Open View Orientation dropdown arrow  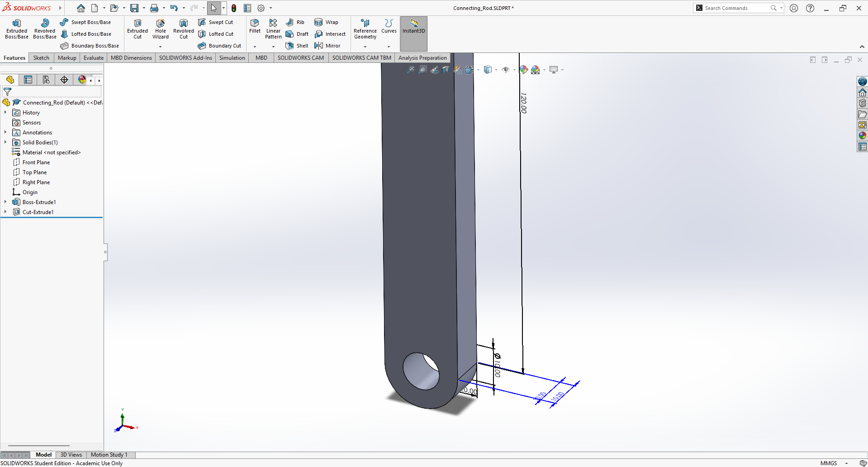coord(478,70)
